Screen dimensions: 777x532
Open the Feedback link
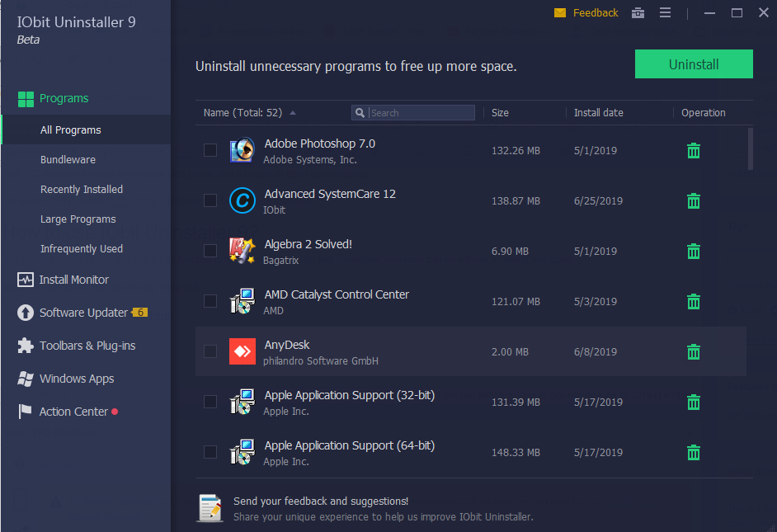595,12
